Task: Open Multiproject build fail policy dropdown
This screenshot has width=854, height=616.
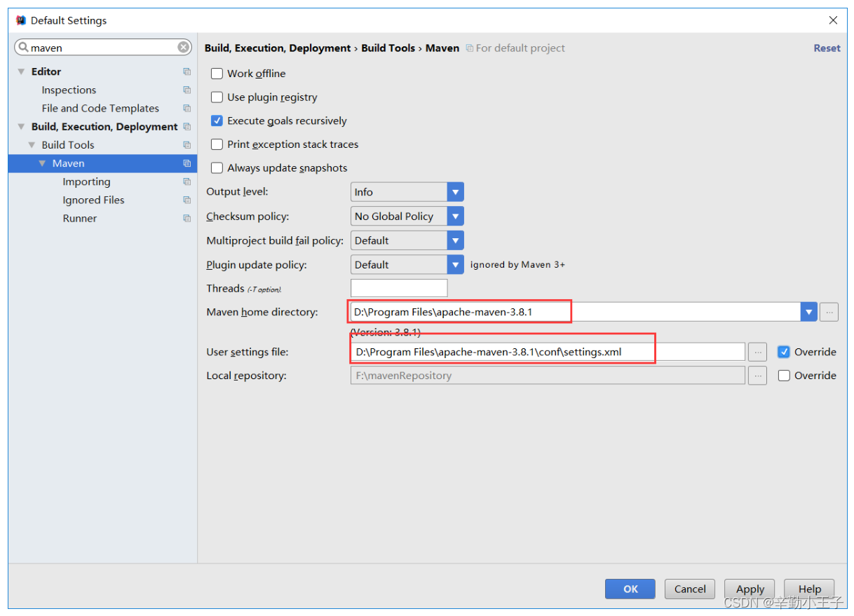Action: tap(456, 240)
